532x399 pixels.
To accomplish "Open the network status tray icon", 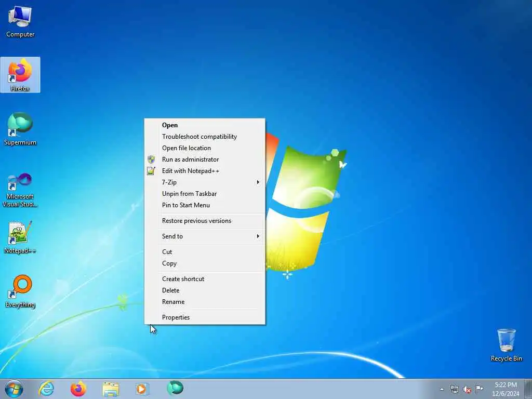I will coord(454,390).
